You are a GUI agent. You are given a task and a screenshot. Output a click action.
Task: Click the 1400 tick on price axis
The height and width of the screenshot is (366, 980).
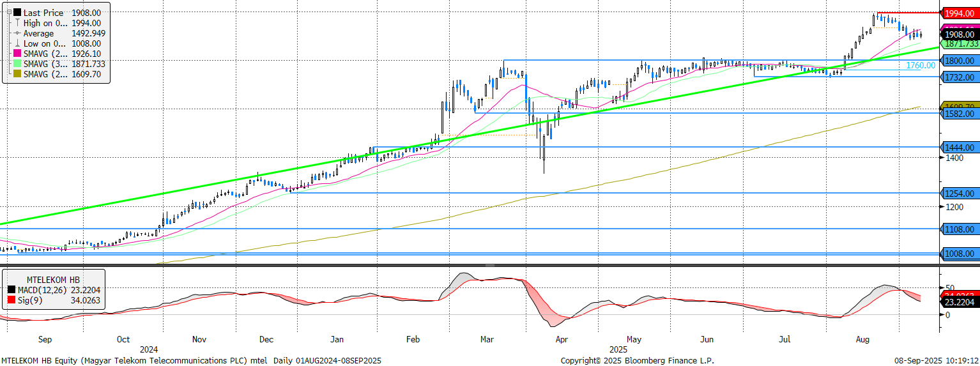pos(954,157)
